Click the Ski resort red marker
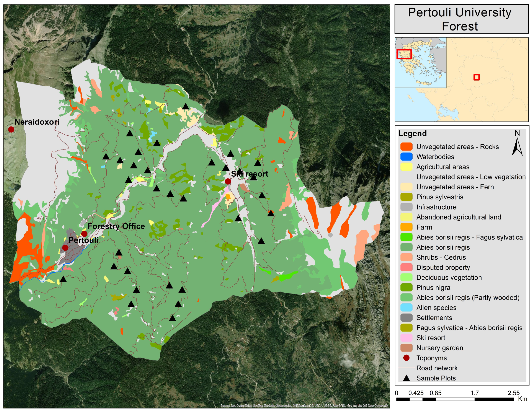The image size is (532, 412). pos(228,181)
